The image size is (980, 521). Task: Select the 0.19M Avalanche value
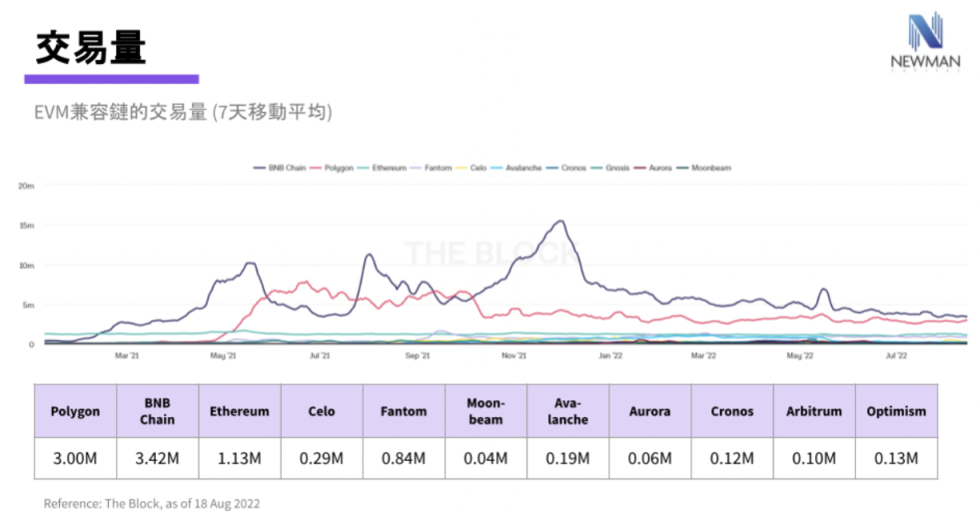(567, 458)
